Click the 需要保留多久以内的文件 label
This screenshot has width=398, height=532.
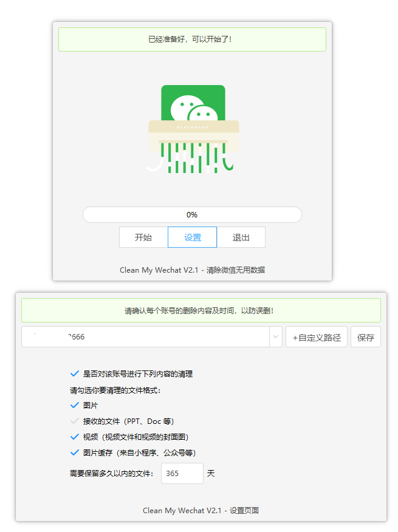pyautogui.click(x=111, y=473)
